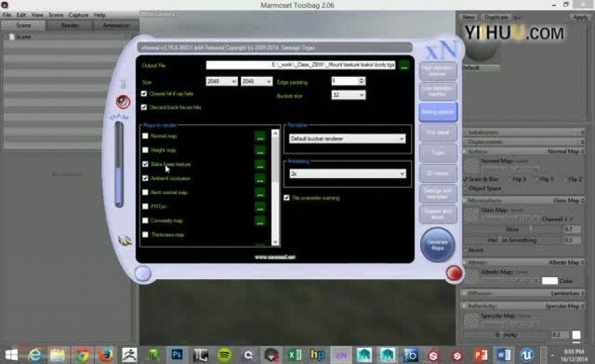Open PowerPoint from the taskbar

[480, 355]
